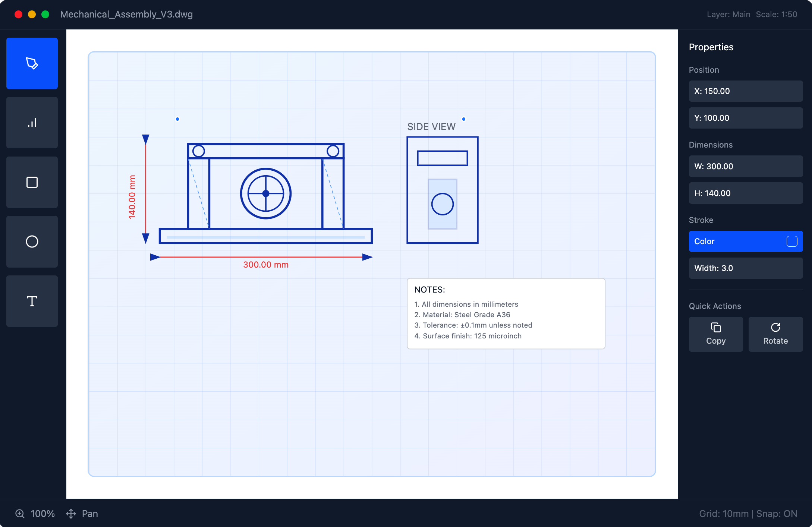Viewport: 812px width, 527px height.
Task: Select the NOTES text box
Action: pos(506,313)
